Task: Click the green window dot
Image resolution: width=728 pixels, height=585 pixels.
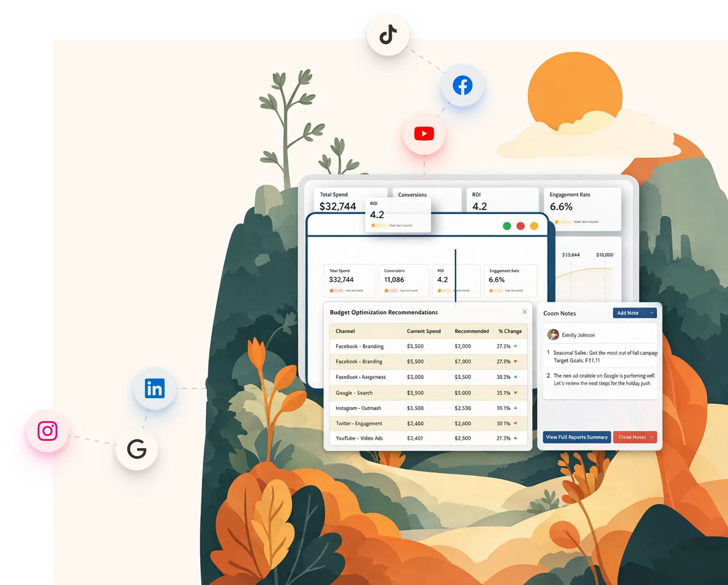Action: click(x=507, y=226)
